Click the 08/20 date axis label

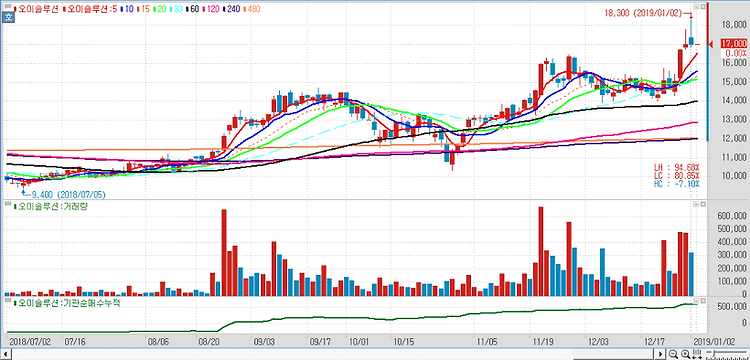(x=209, y=342)
